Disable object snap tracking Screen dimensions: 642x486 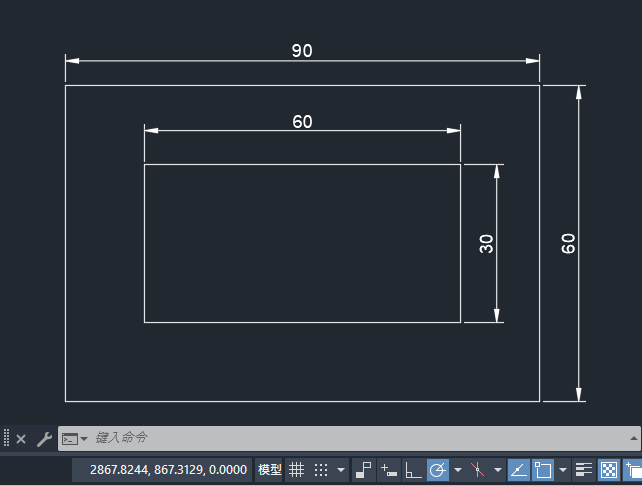pos(519,470)
